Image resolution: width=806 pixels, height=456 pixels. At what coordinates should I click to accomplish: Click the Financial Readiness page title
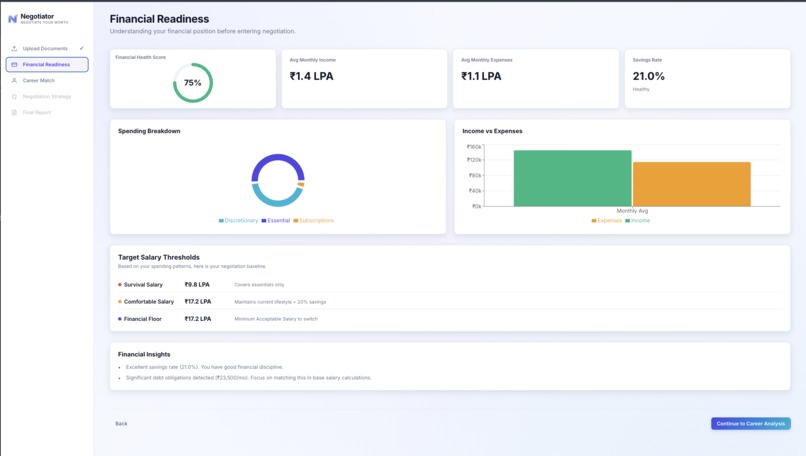tap(159, 19)
